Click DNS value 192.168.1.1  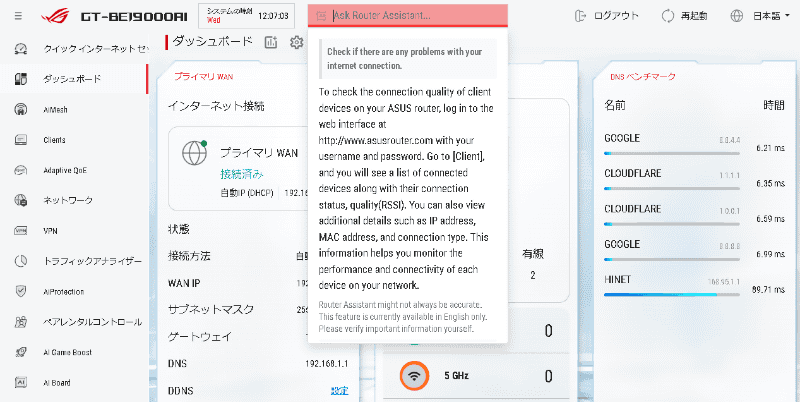[x=327, y=364]
